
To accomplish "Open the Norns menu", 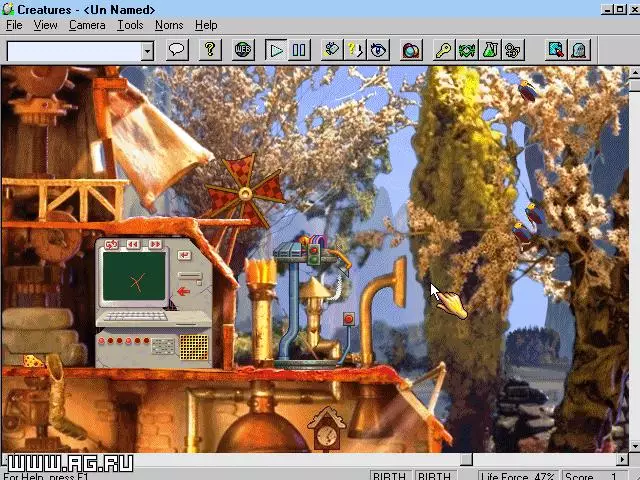I will [x=169, y=25].
